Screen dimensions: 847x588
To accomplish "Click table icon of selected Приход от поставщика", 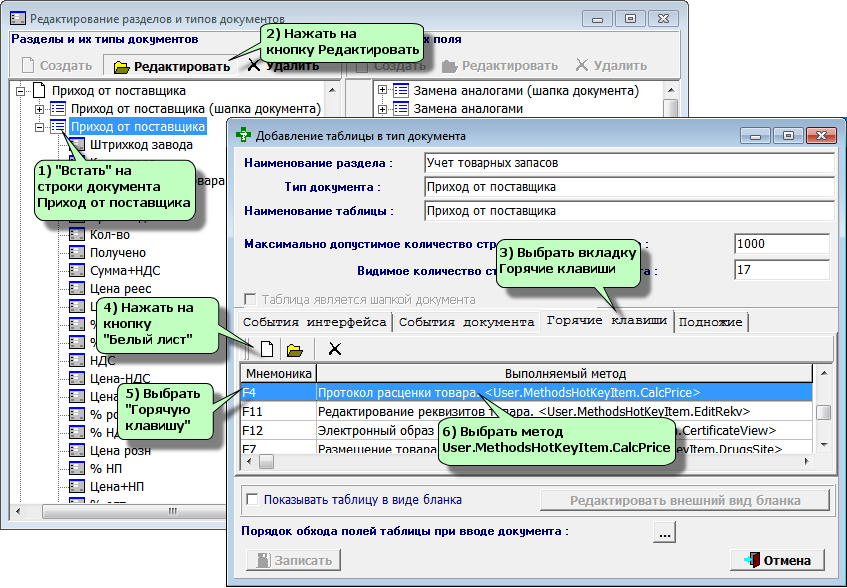I will [58, 127].
